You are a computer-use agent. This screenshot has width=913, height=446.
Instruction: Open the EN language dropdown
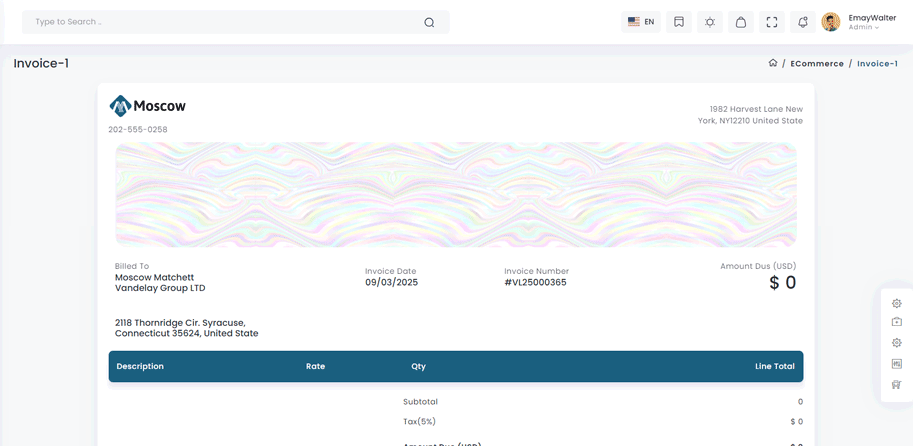(640, 22)
